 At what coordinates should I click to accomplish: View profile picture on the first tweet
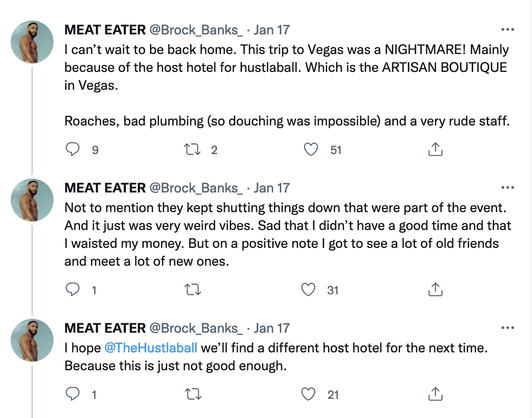click(x=32, y=42)
